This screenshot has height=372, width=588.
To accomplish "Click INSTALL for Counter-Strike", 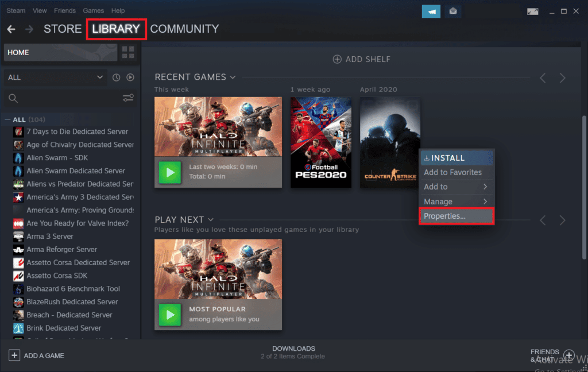I will (x=457, y=157).
